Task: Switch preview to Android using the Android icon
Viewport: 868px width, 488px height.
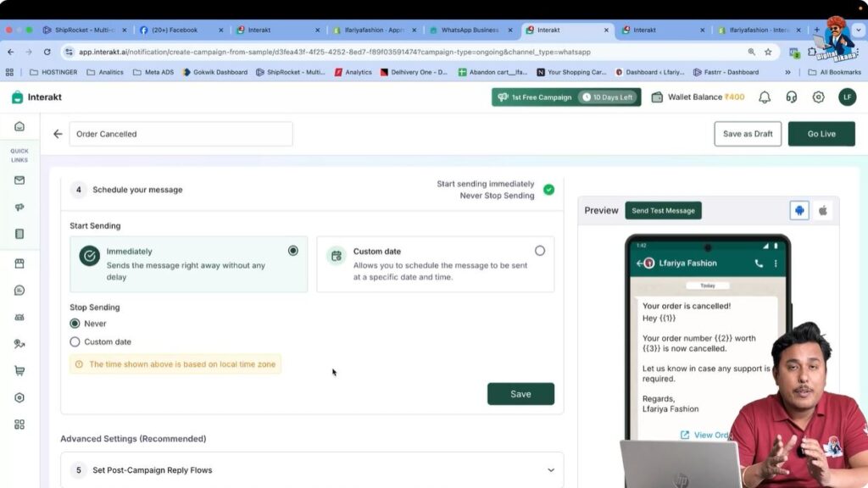Action: tap(799, 209)
